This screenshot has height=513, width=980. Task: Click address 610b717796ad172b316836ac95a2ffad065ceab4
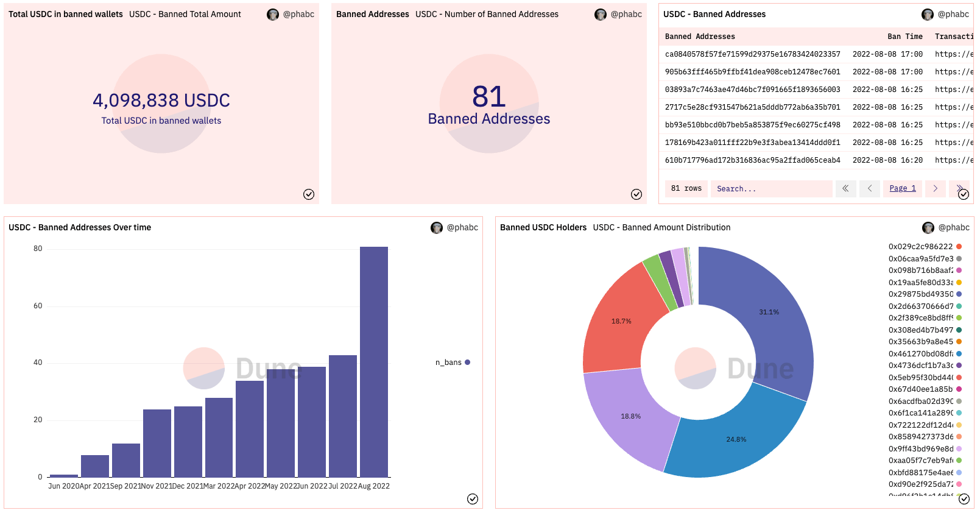pos(753,160)
